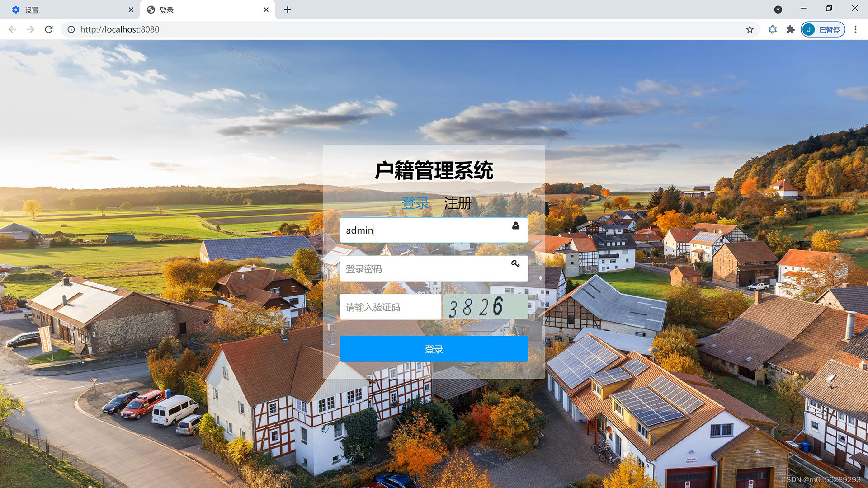Screen dimensions: 868x488
Task: Open the tab search dropdown arrow
Action: click(x=778, y=9)
